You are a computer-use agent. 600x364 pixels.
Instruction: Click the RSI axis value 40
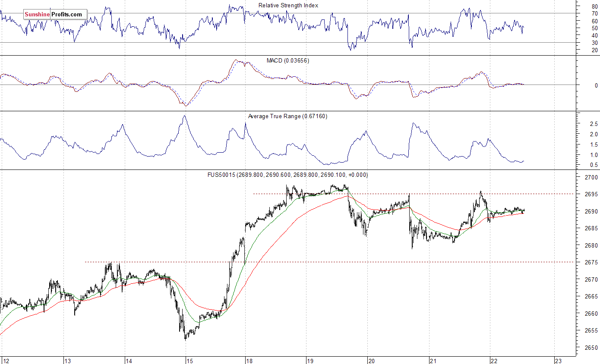pos(595,35)
